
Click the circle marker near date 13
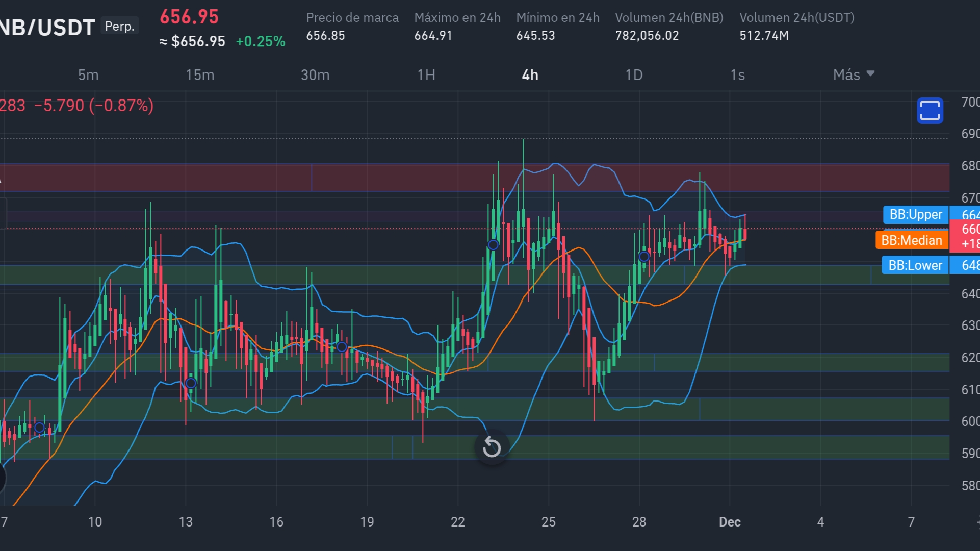(191, 383)
